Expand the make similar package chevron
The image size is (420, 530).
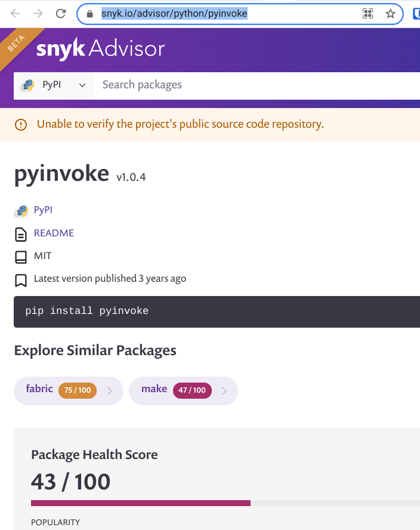point(224,391)
